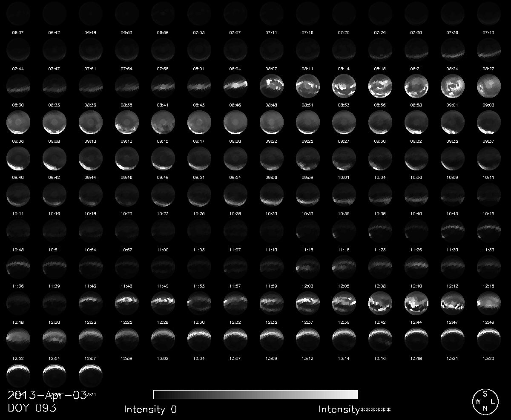Click the Intensity****** maximum scale label
Image resolution: width=511 pixels, height=420 pixels.
354,410
